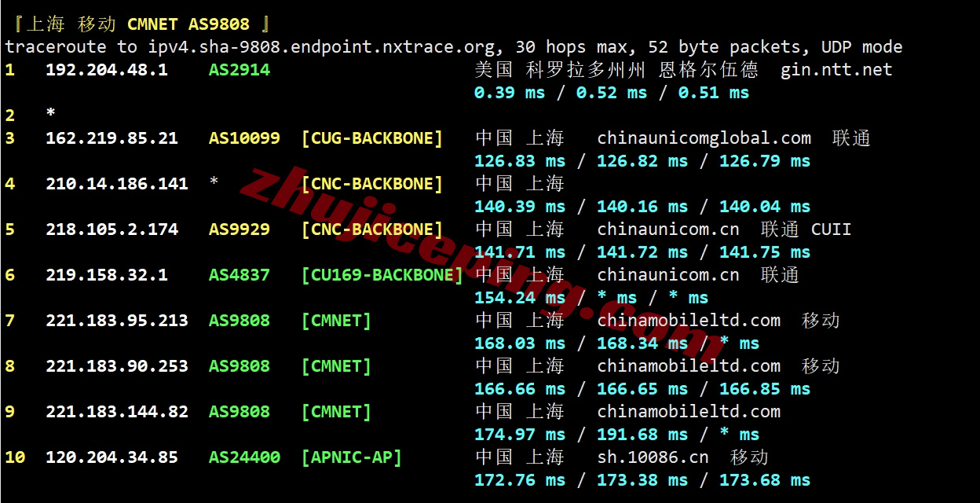Select the [CUG-BACKBONE] tag

coord(372,138)
